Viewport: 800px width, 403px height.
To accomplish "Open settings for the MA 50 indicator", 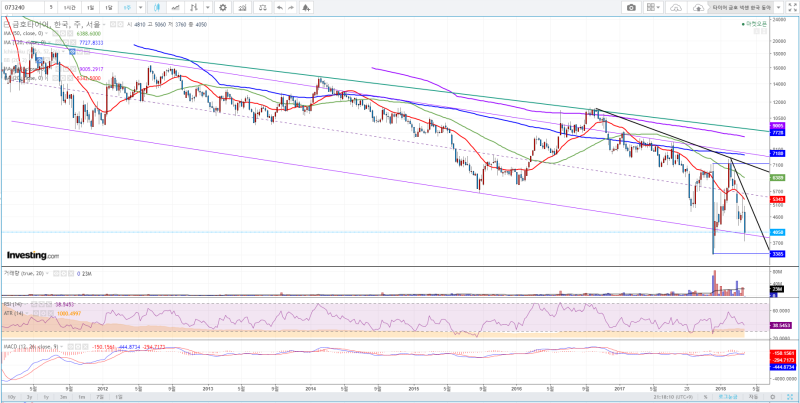I will (x=63, y=33).
